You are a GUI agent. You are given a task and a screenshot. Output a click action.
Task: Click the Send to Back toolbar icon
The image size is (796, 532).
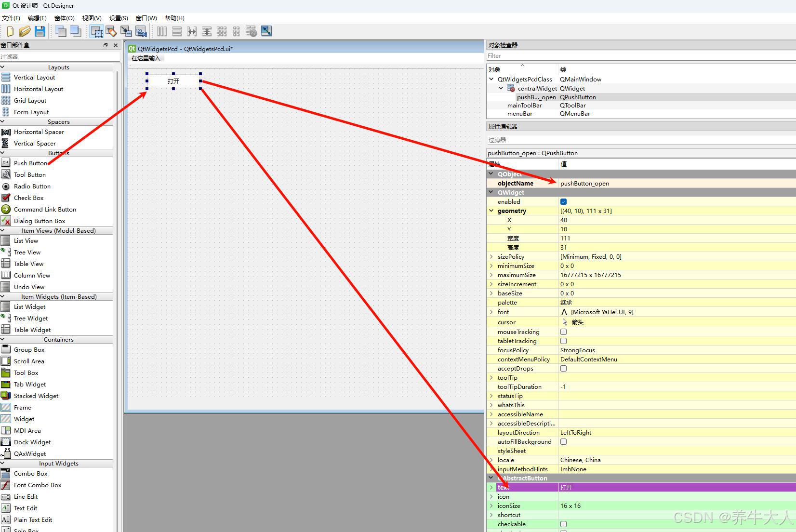61,32
